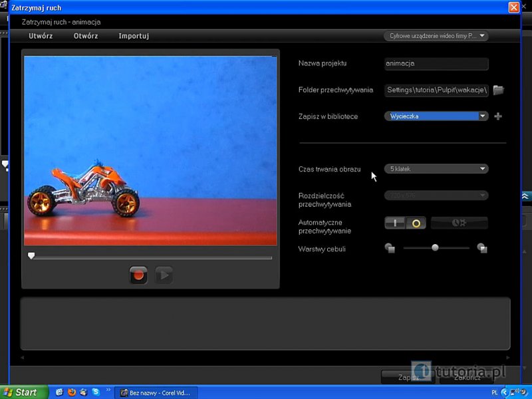Open the '5 klatek' image duration dropdown

pyautogui.click(x=436, y=169)
